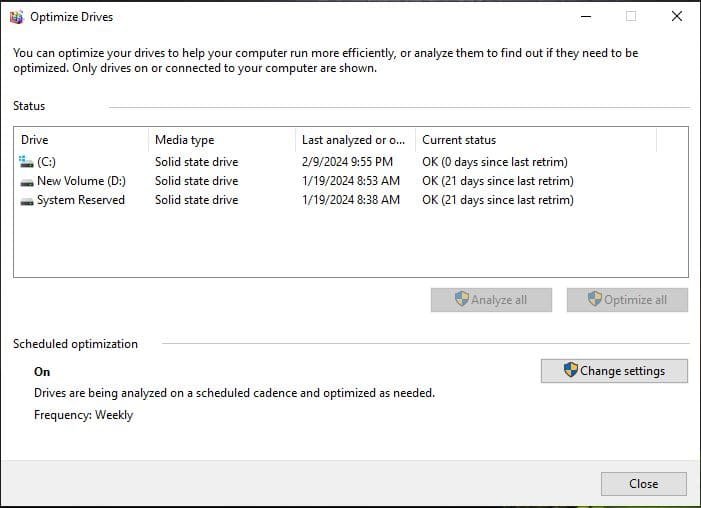Click the Last analyzed column header
The width and height of the screenshot is (701, 508).
[353, 140]
